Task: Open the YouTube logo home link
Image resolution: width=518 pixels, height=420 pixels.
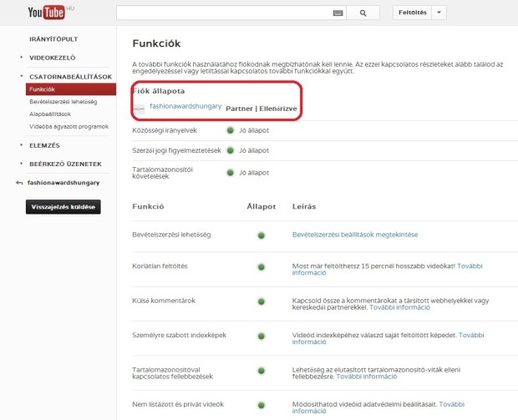Action: tap(46, 13)
